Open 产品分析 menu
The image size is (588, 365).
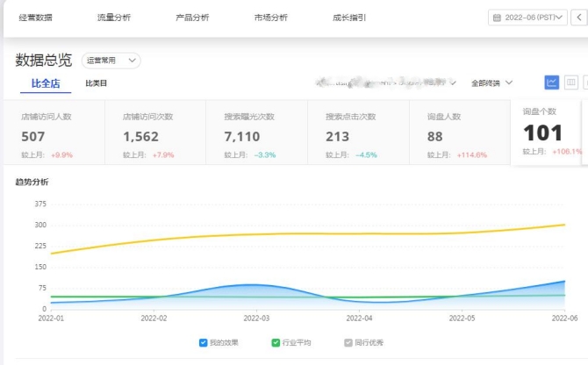point(192,18)
